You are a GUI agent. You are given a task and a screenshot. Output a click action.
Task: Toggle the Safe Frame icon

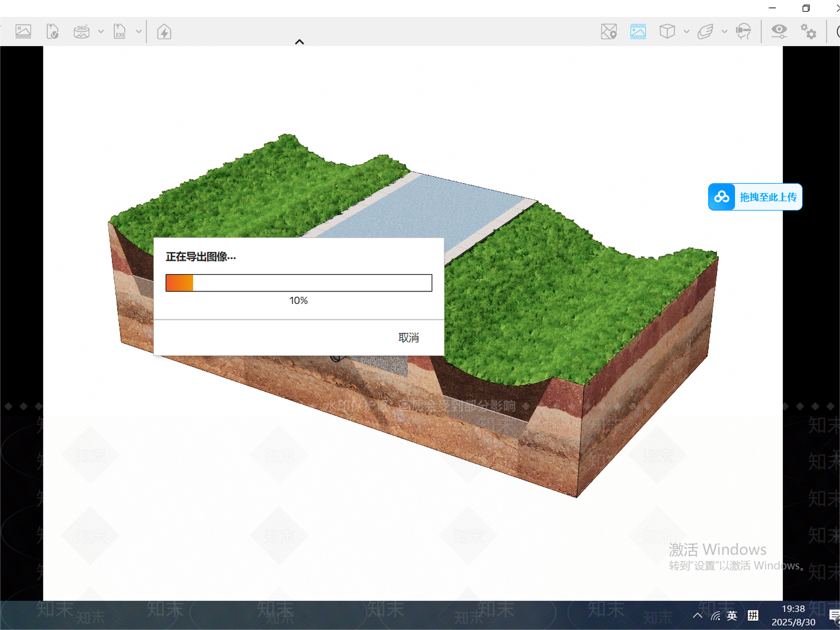638,31
